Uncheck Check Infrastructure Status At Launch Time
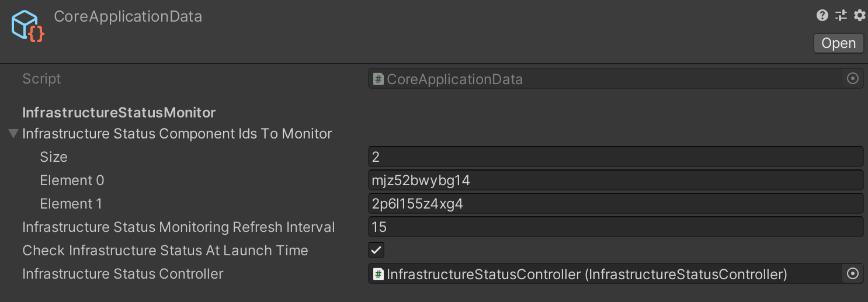The height and width of the screenshot is (302, 868). coord(377,251)
